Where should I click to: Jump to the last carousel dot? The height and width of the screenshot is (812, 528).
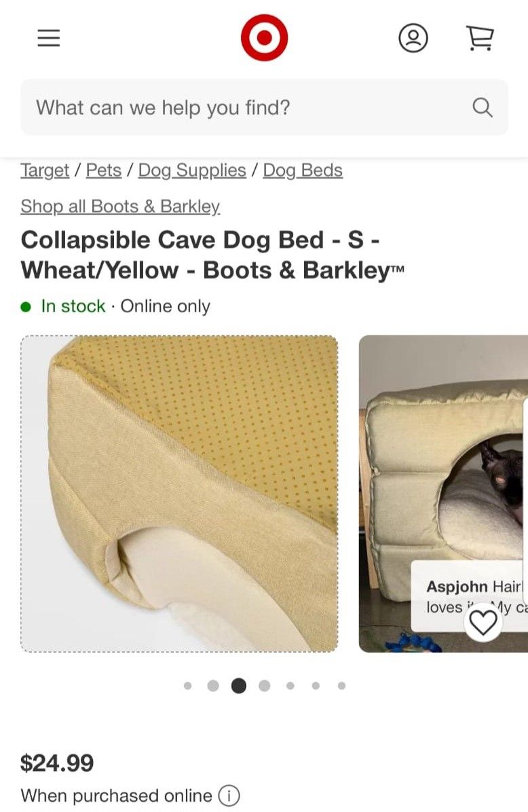(341, 686)
